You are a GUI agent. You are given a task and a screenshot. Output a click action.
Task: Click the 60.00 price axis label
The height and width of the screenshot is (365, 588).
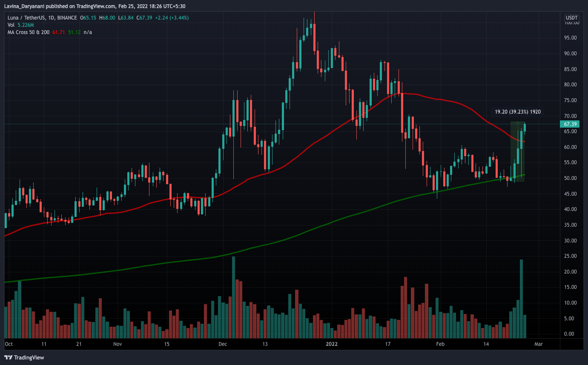pyautogui.click(x=570, y=147)
